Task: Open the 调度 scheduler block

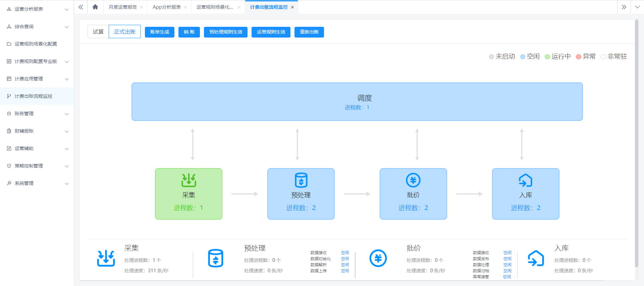Action: 357,102
